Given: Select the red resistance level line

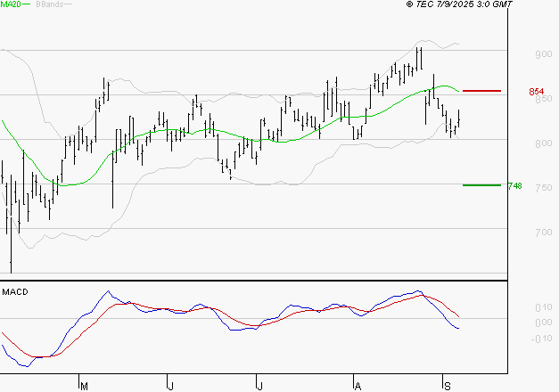Looking at the screenshot, I should tap(481, 91).
